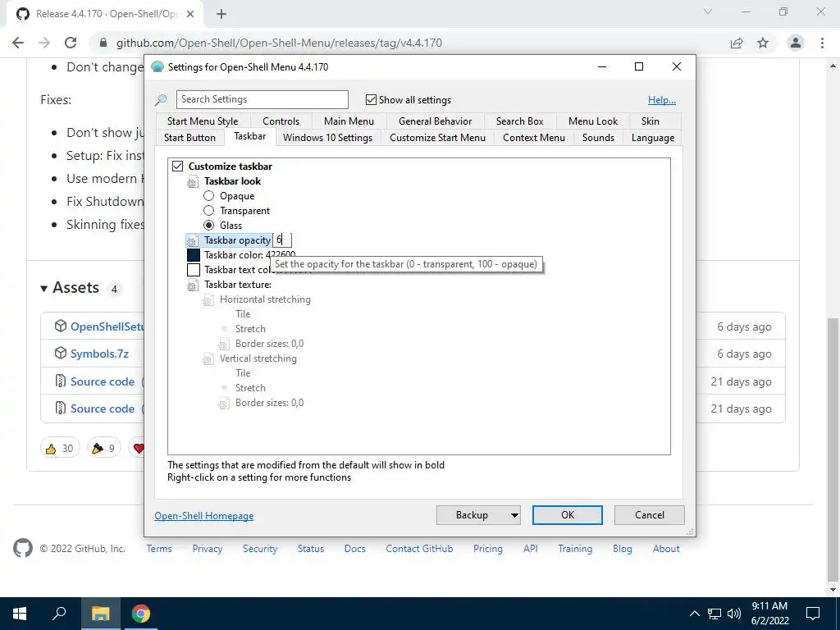
Task: Select the Opaque taskbar look
Action: click(209, 196)
